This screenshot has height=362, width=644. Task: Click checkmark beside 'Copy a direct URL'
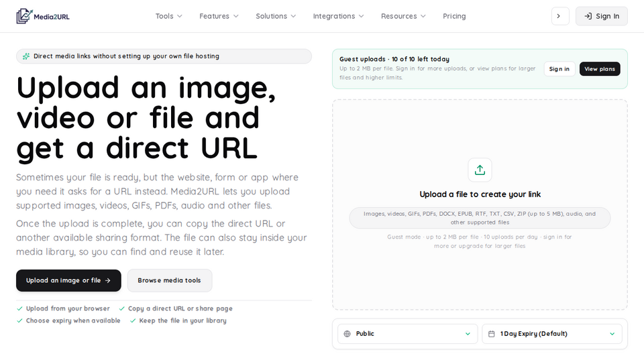click(x=121, y=308)
